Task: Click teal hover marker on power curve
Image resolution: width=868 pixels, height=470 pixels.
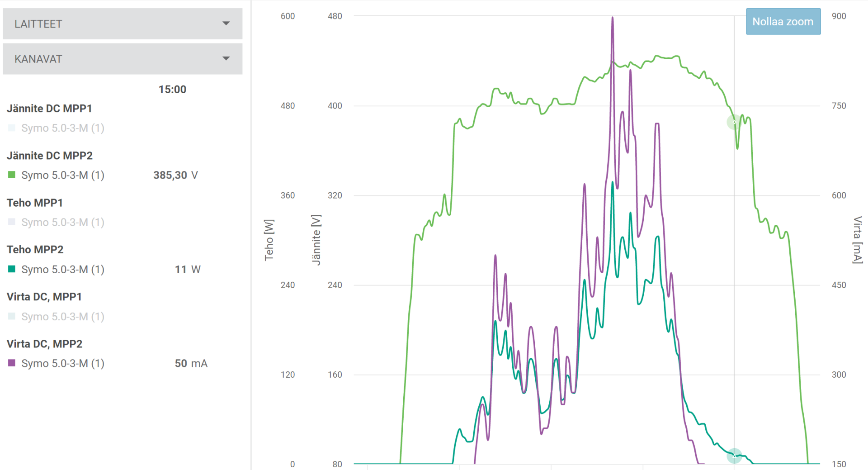Action: click(x=734, y=456)
